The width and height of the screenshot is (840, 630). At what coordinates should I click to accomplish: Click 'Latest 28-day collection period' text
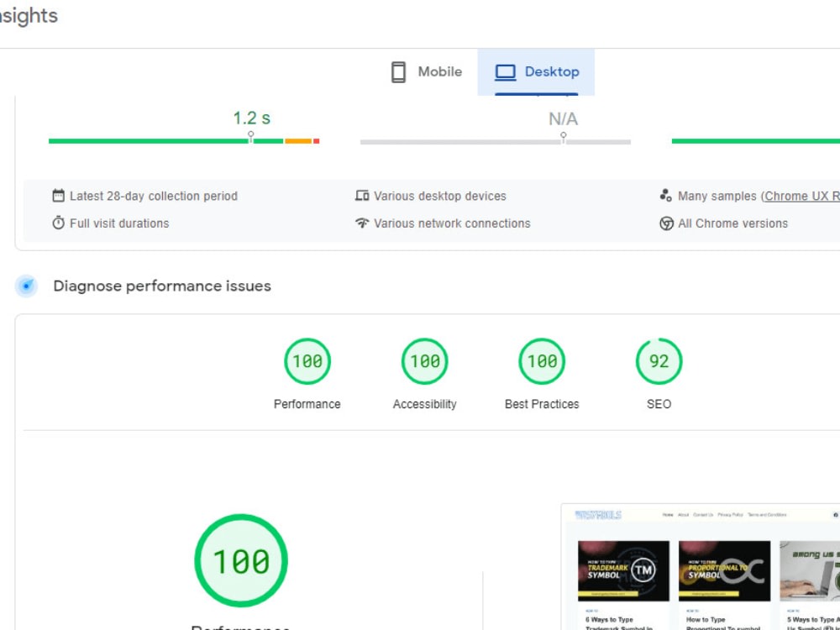(x=153, y=196)
